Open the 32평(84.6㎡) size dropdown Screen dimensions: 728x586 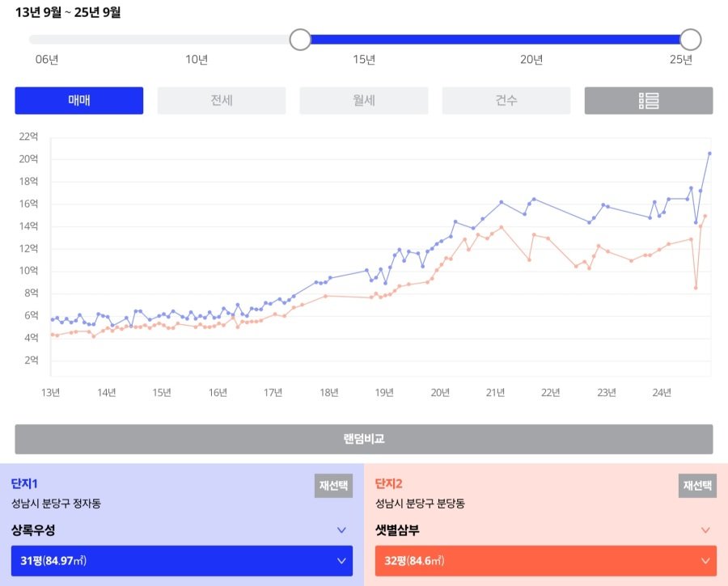(546, 561)
